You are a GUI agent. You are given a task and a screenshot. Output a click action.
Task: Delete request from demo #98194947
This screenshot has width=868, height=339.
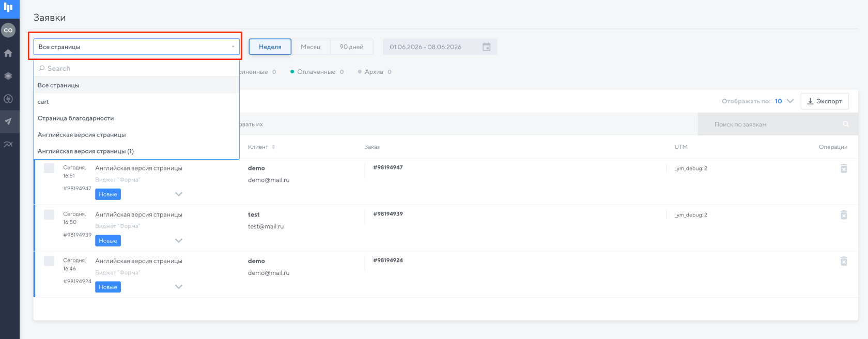[844, 168]
